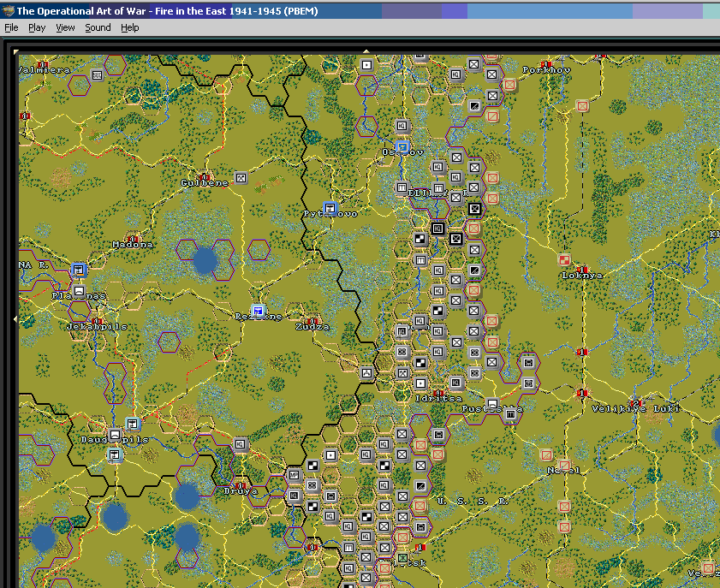Select the grey unit counter beside Gulbene
720x588 pixels.
pos(241,178)
